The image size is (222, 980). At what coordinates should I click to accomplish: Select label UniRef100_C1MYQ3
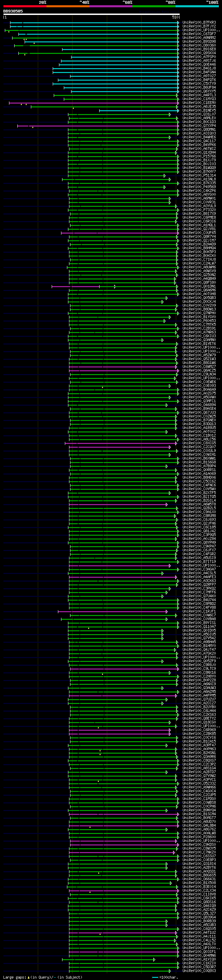[x=199, y=99]
